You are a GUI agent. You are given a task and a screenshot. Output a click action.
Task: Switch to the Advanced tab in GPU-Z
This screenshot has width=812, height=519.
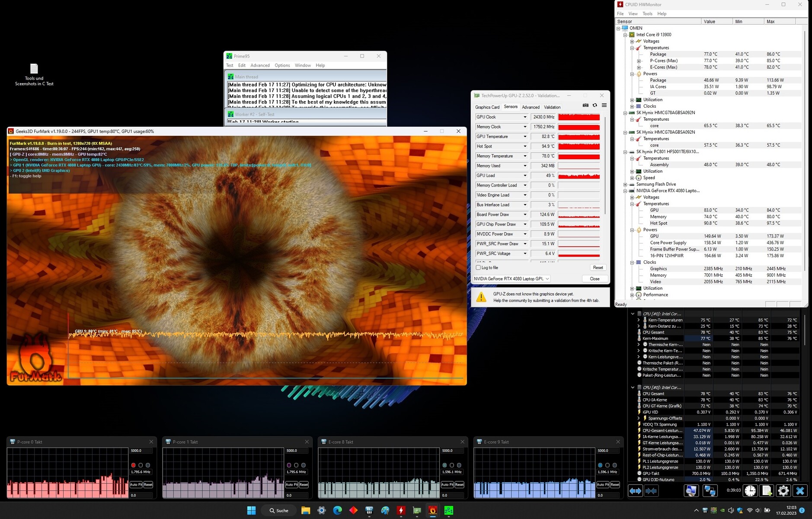click(531, 107)
